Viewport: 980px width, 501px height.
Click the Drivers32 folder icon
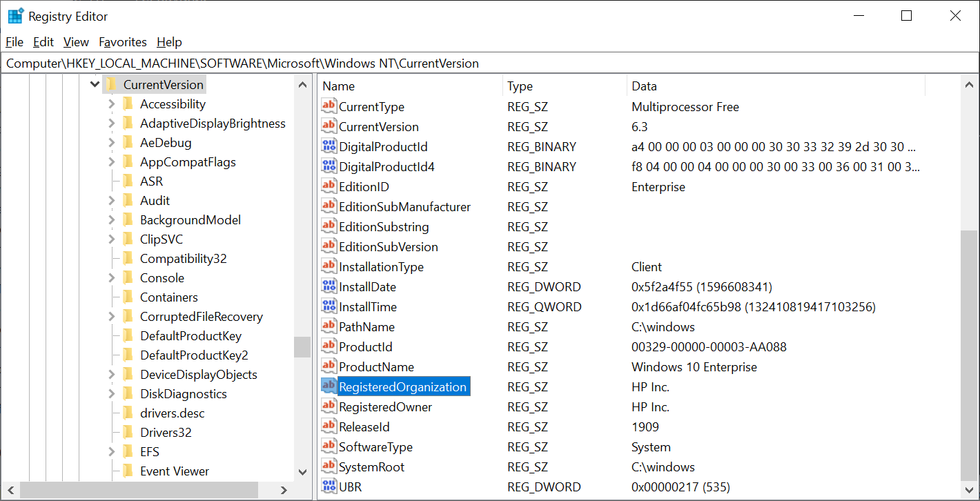point(128,432)
